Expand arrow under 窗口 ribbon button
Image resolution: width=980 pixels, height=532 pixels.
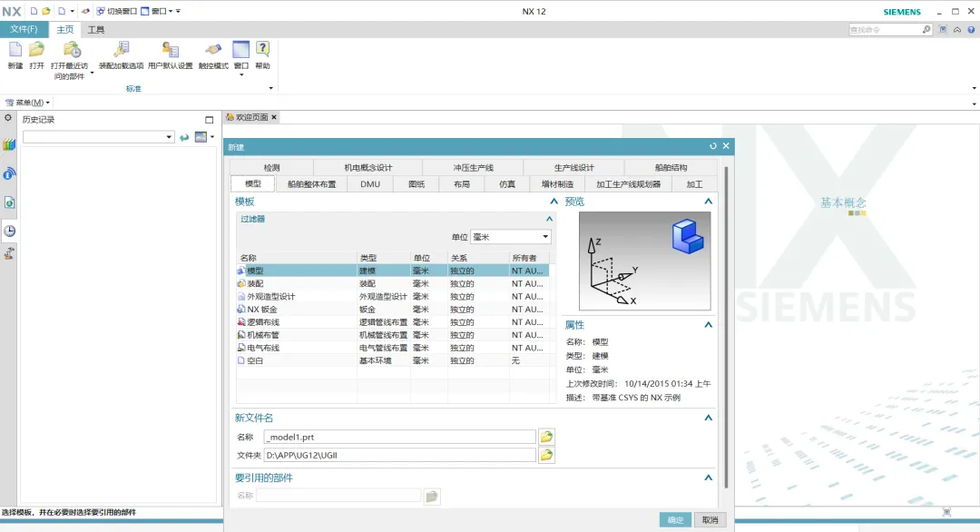(x=241, y=75)
